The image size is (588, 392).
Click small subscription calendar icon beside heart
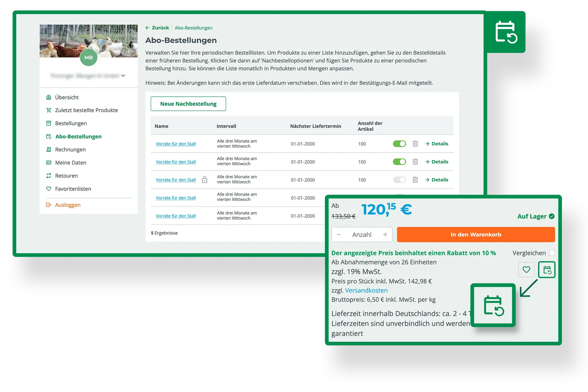[547, 270]
